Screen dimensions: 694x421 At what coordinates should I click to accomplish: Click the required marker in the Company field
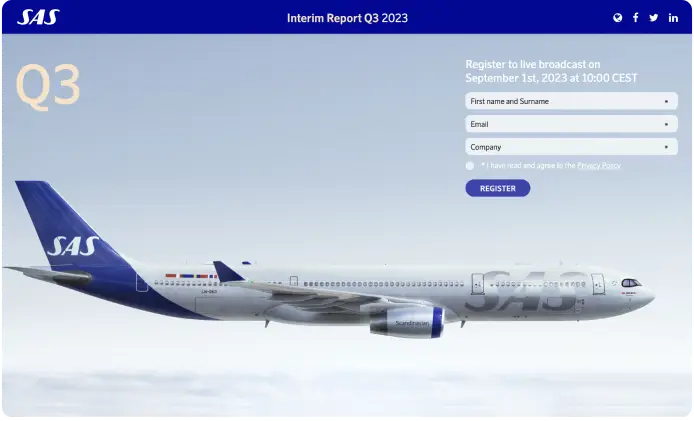coord(666,147)
